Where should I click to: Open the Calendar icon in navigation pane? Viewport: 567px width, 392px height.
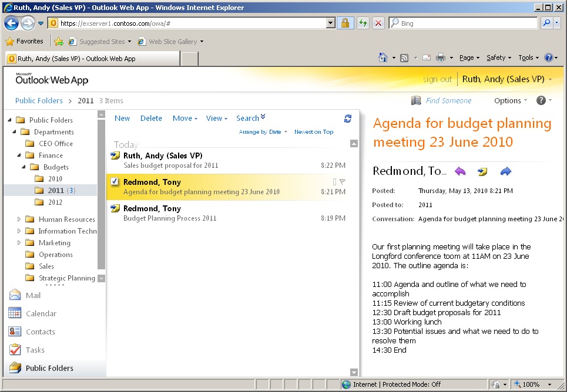pos(15,313)
